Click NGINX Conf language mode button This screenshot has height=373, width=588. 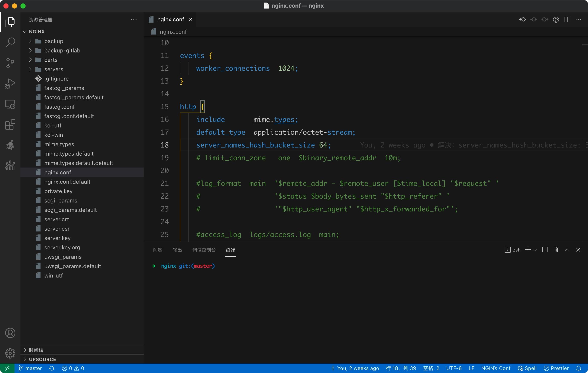495,368
